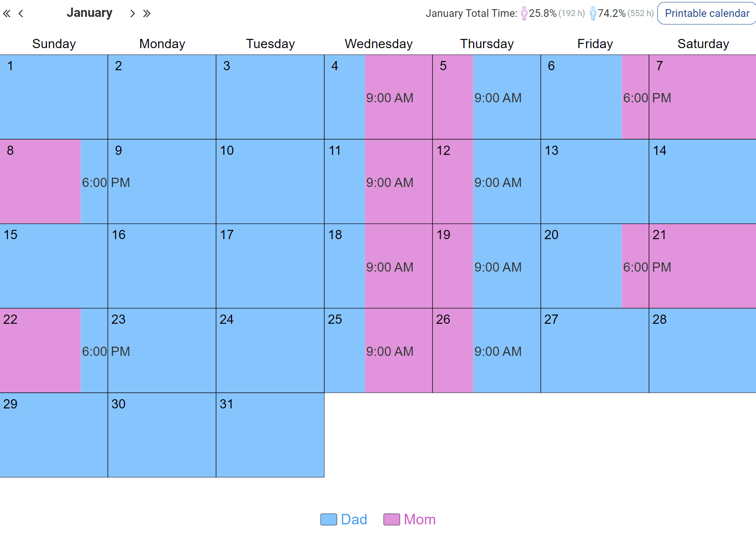Select the Saturday column header
The width and height of the screenshot is (756, 536).
click(x=703, y=44)
